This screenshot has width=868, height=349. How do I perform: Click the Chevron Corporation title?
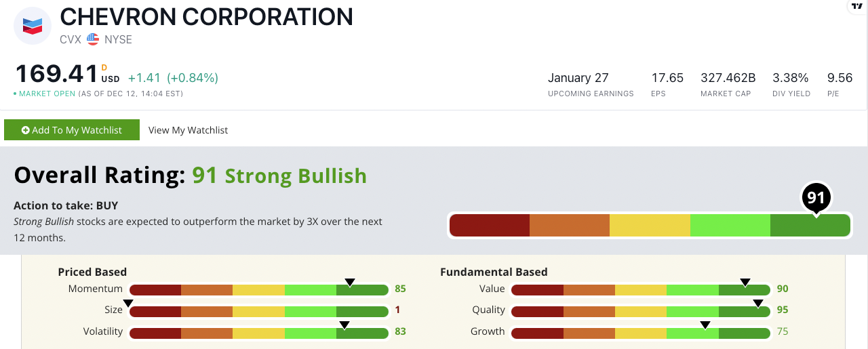pyautogui.click(x=206, y=17)
